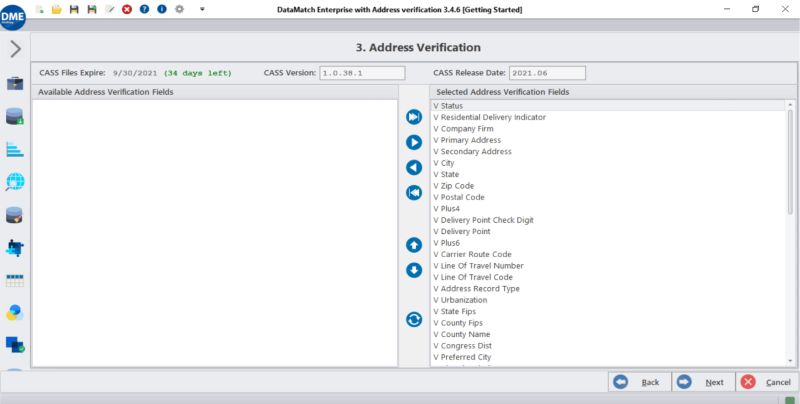Open help via blue question mark icon

[x=144, y=9]
